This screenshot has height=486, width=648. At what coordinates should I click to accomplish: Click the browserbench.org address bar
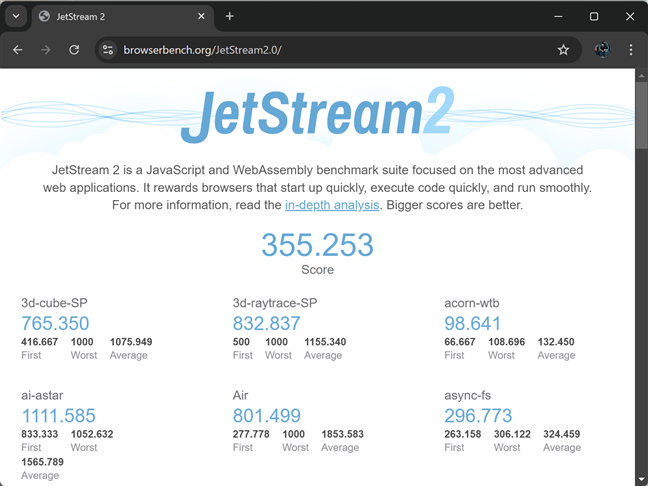[337, 50]
